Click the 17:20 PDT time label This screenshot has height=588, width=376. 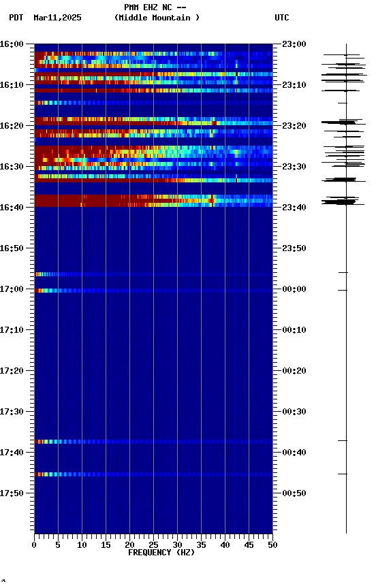[x=12, y=371]
